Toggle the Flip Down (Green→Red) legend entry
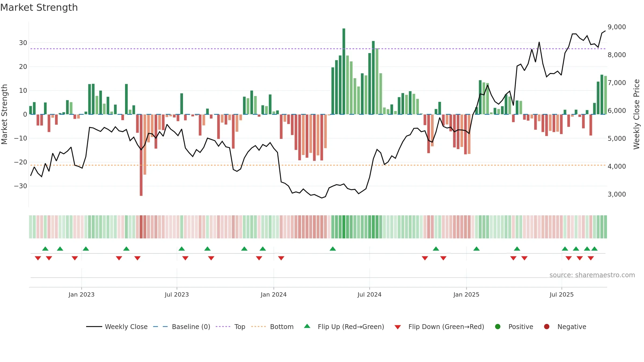The height and width of the screenshot is (362, 644). click(x=439, y=327)
